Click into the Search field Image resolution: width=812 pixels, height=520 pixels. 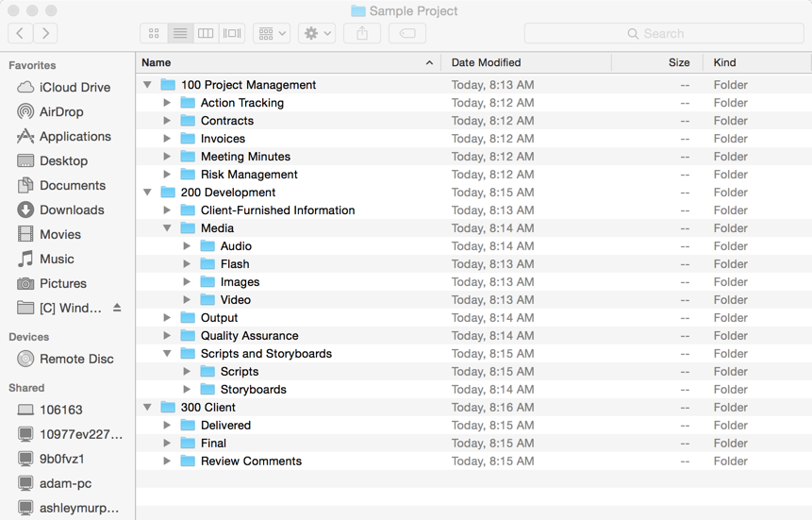tap(664, 33)
